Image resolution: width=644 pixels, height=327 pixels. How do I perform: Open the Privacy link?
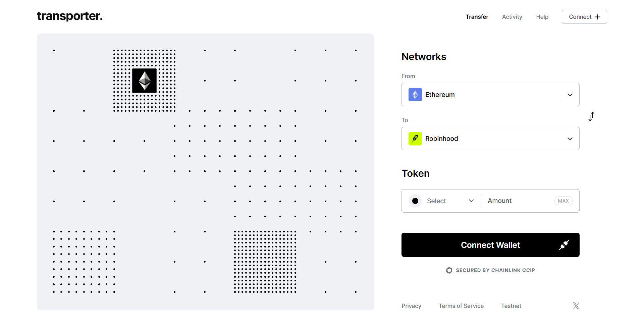411,306
